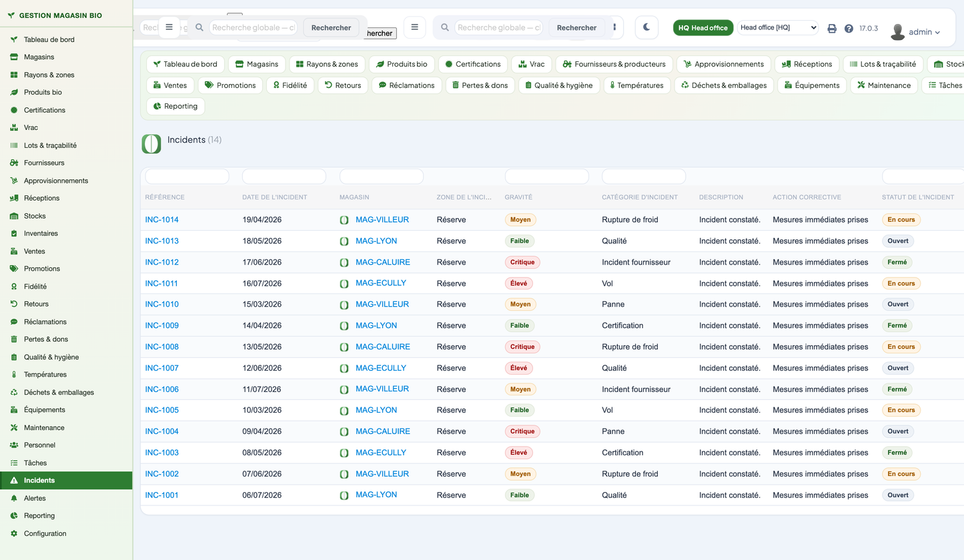Open Promotions in the sidebar
This screenshot has height=560, width=964.
(x=66, y=269)
